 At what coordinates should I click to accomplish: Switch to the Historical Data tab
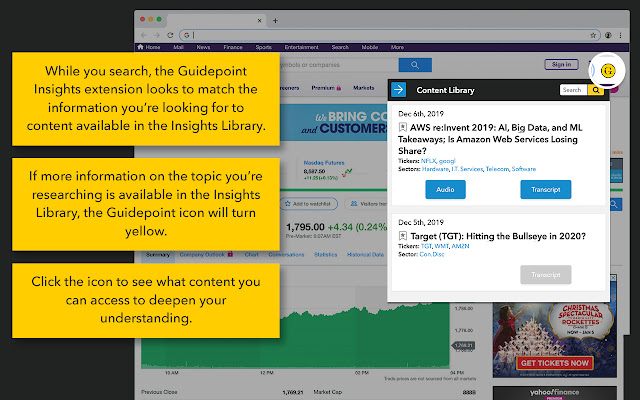[365, 255]
